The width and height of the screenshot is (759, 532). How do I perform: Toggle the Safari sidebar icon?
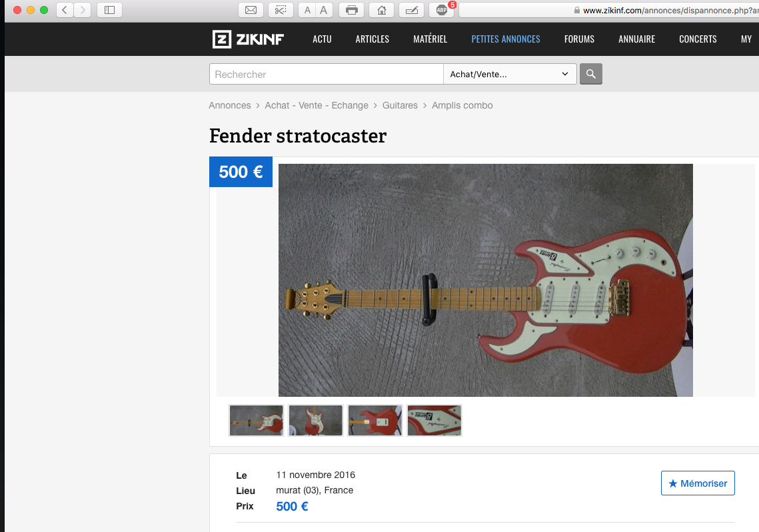point(109,10)
